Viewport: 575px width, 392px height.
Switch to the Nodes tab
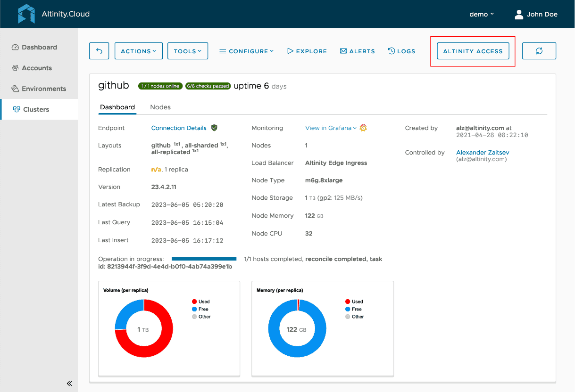(x=160, y=107)
